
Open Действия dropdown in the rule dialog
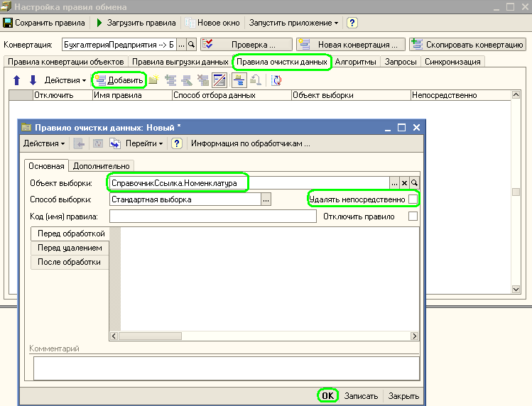pos(44,143)
